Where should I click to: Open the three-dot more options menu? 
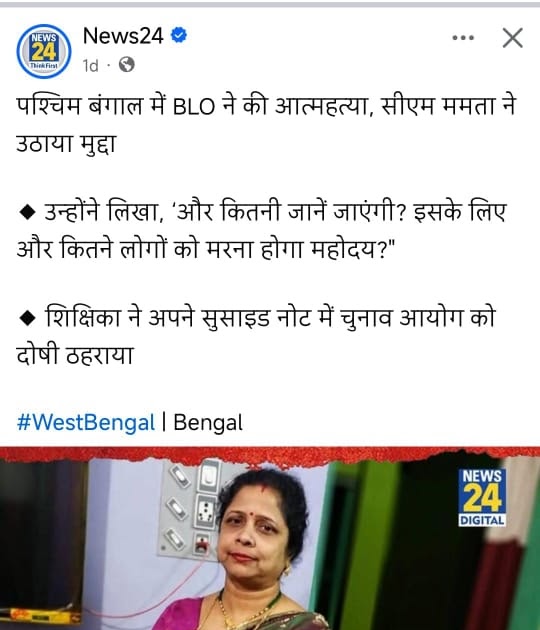(463, 38)
